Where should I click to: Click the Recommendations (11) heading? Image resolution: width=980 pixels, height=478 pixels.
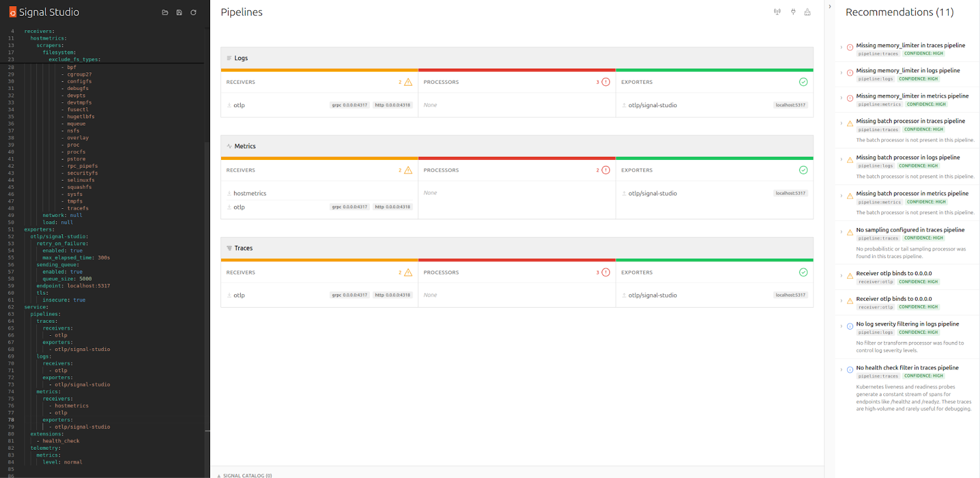900,12
